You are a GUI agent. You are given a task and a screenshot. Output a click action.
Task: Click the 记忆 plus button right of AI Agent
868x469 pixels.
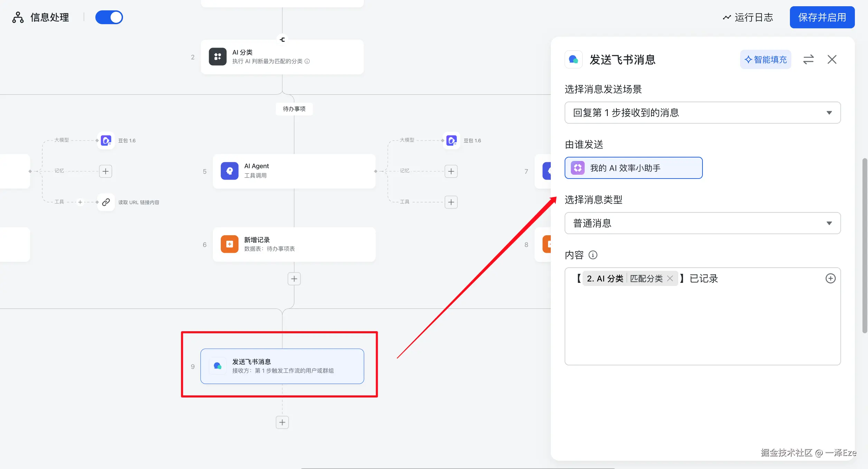coord(451,171)
